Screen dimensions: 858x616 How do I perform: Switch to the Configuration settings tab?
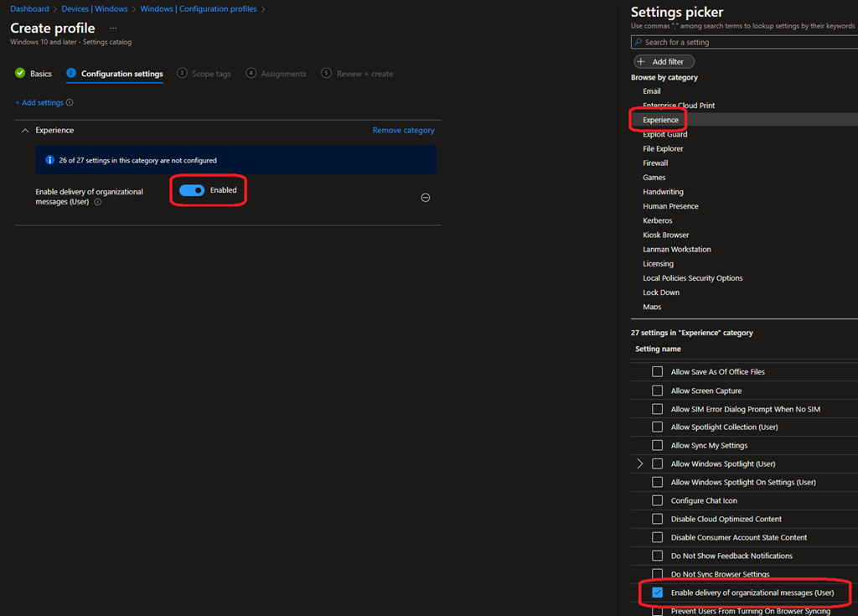(x=121, y=74)
